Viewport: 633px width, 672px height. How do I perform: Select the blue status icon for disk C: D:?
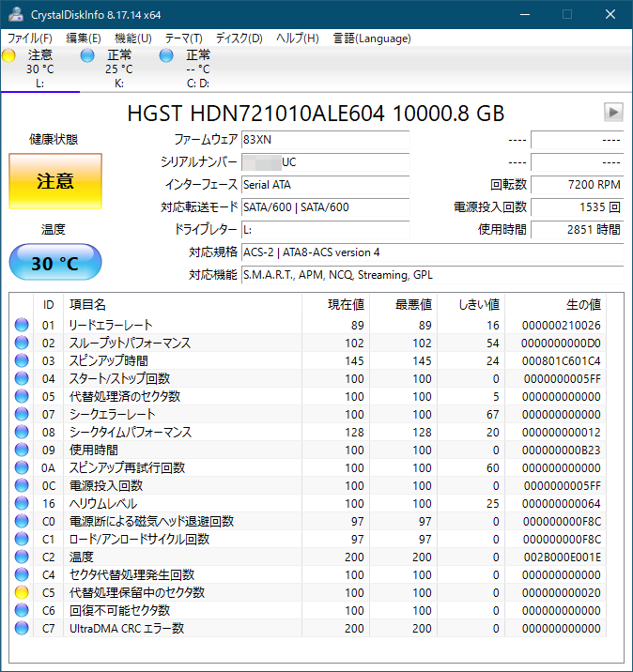[x=166, y=55]
